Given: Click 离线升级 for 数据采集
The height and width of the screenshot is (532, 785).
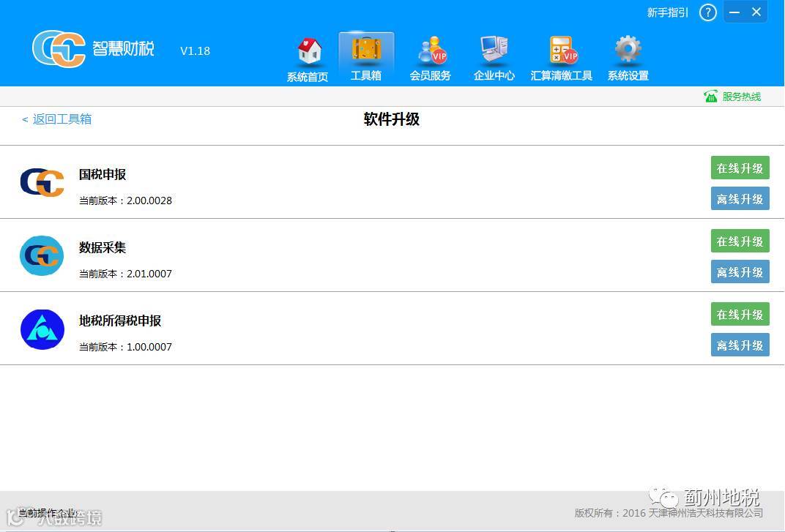Looking at the screenshot, I should [740, 271].
